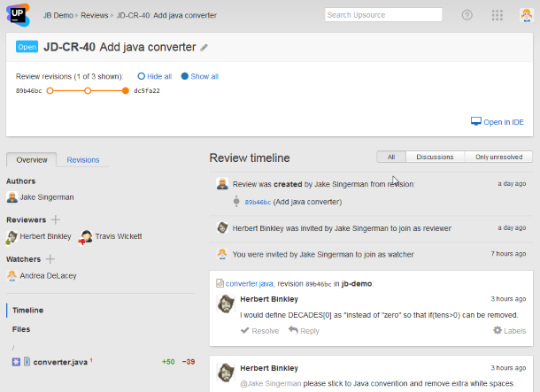The width and height of the screenshot is (540, 392).
Task: Click the Upsource UP logo
Action: pos(18,15)
